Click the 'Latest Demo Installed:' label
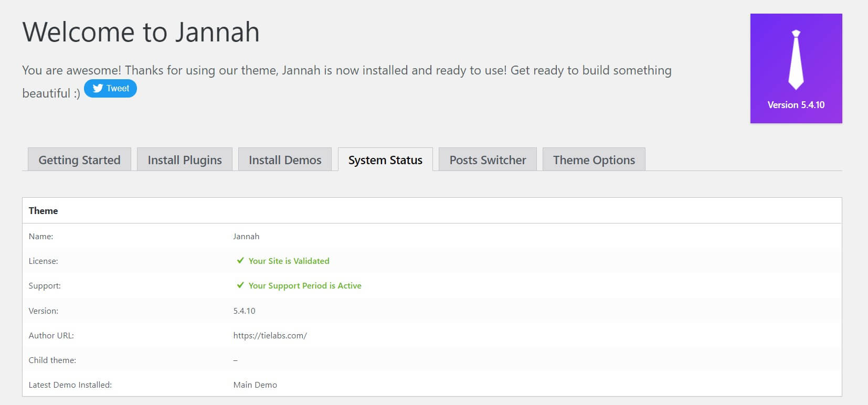Image resolution: width=868 pixels, height=405 pixels. (x=70, y=385)
